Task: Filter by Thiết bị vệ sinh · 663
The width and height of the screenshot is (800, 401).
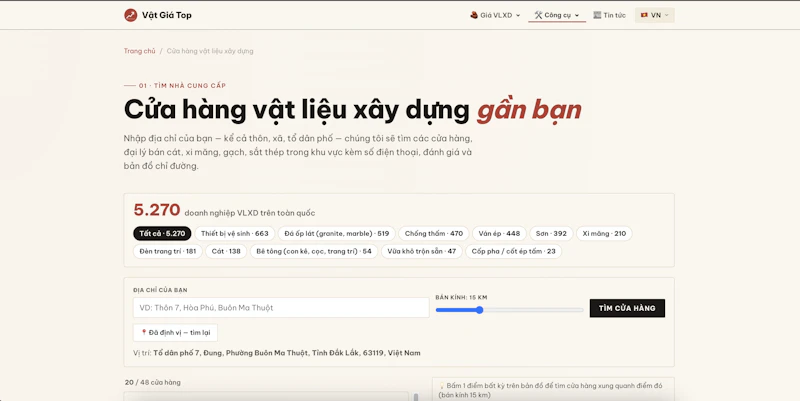Action: click(x=235, y=234)
